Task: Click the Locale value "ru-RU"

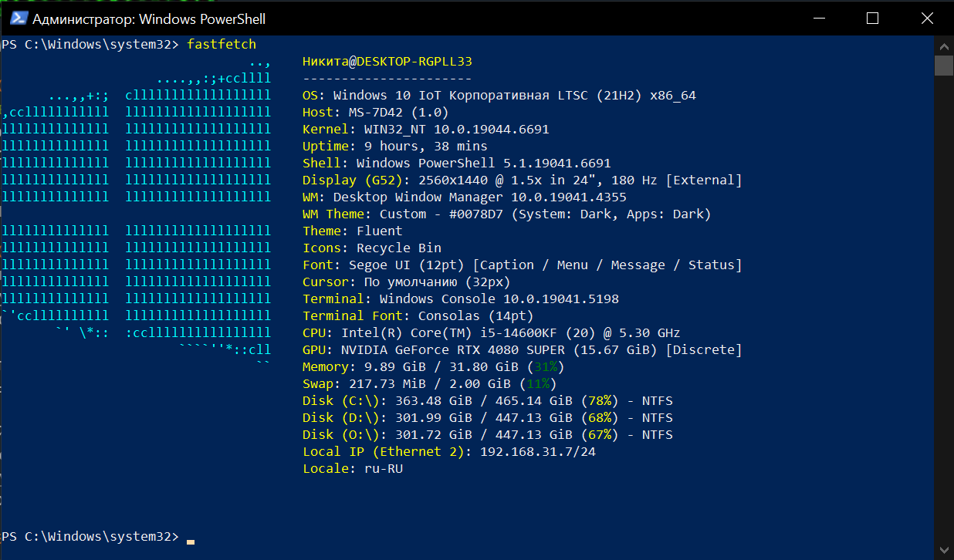Action: pos(384,468)
